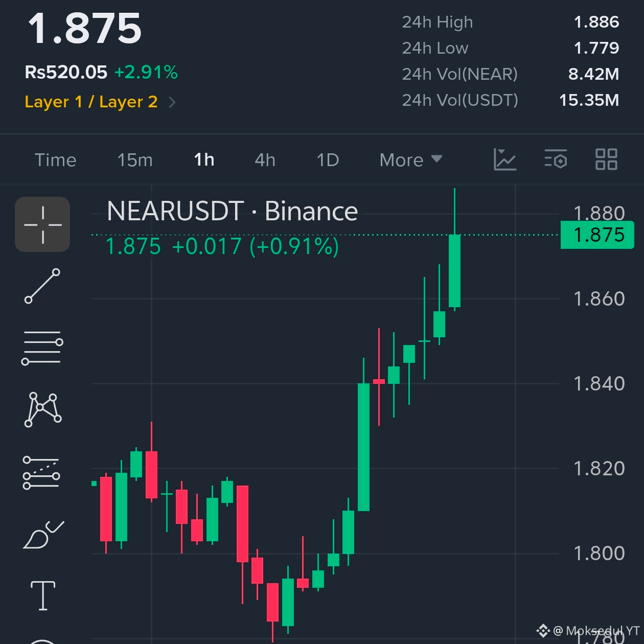Open the chart indicators icon

click(504, 159)
